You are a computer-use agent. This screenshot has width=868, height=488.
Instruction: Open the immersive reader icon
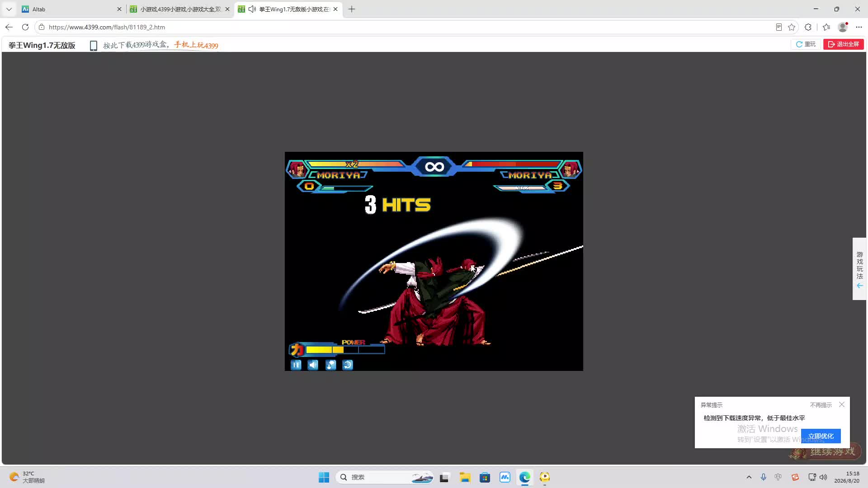[x=779, y=27]
